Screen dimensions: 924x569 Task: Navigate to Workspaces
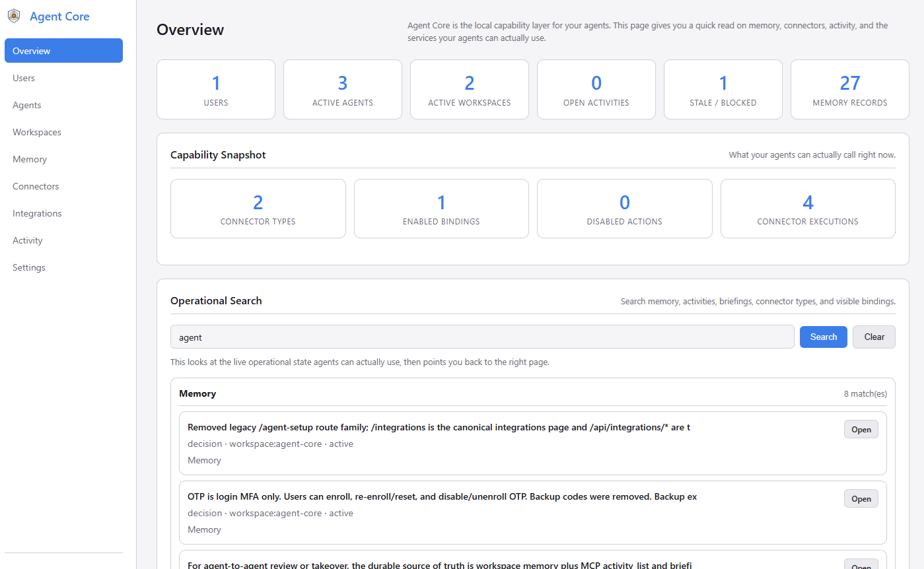[x=63, y=132]
